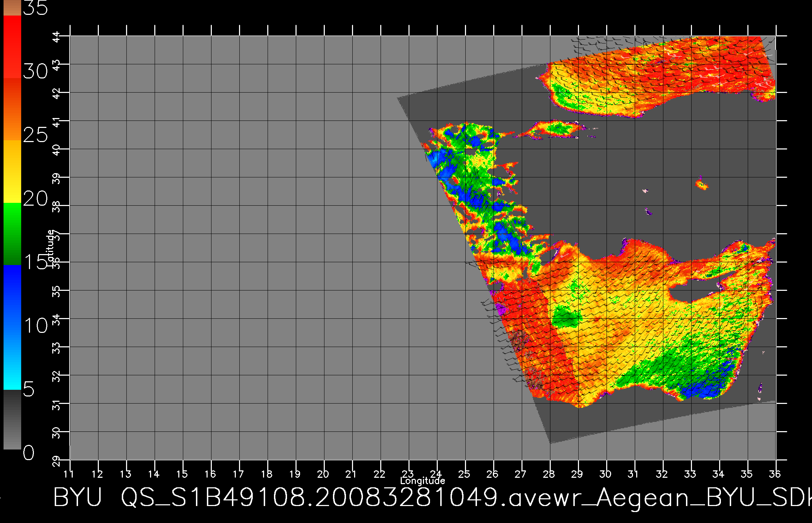Click the color scale label '25'

click(35, 135)
